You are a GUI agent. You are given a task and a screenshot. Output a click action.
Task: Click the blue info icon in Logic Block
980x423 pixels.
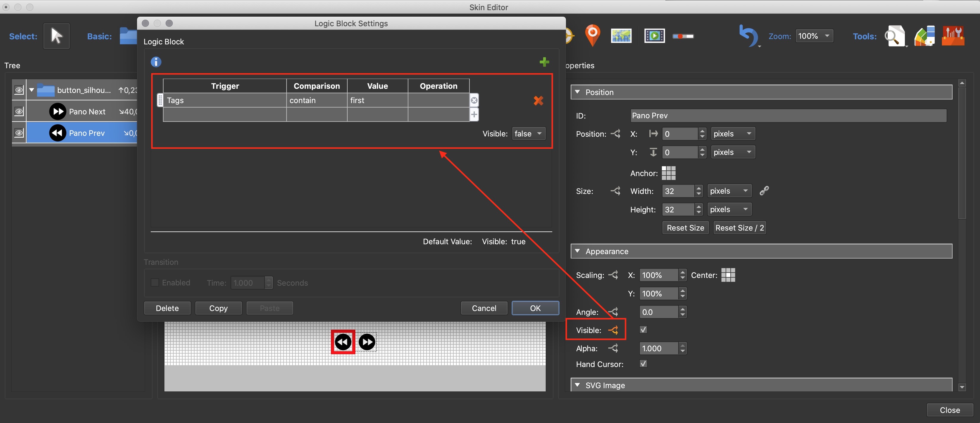pyautogui.click(x=156, y=62)
